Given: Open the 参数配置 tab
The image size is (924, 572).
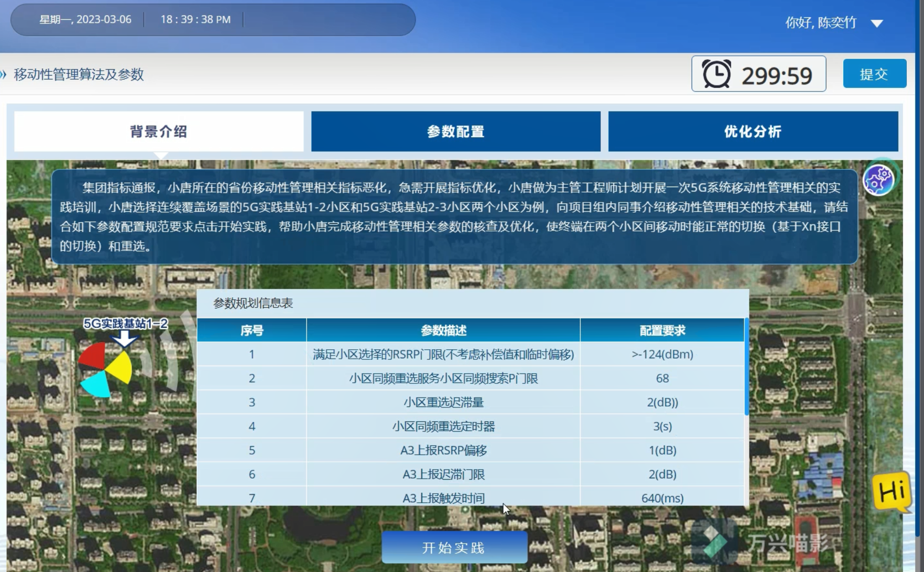Looking at the screenshot, I should coord(456,131).
